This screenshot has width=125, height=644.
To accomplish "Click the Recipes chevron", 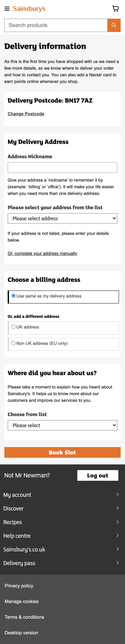I will point(62,522).
